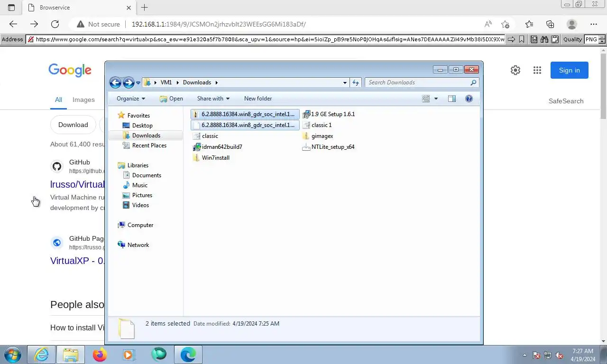Change the Explorer view mode icon
This screenshot has width=607, height=364.
pos(426,99)
